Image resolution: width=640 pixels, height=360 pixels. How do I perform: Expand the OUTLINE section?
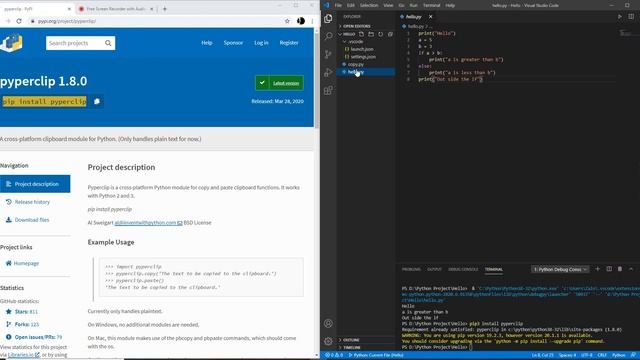[x=365, y=340]
